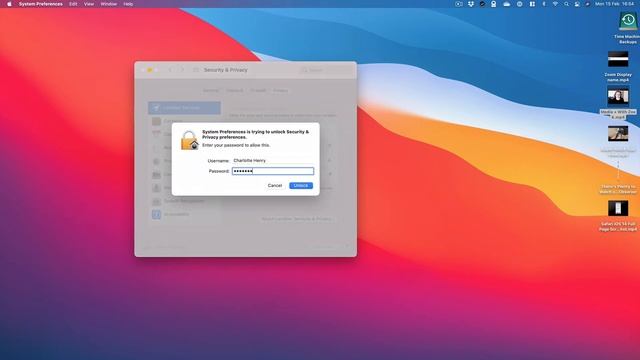Click into the Password input field

pos(273,171)
